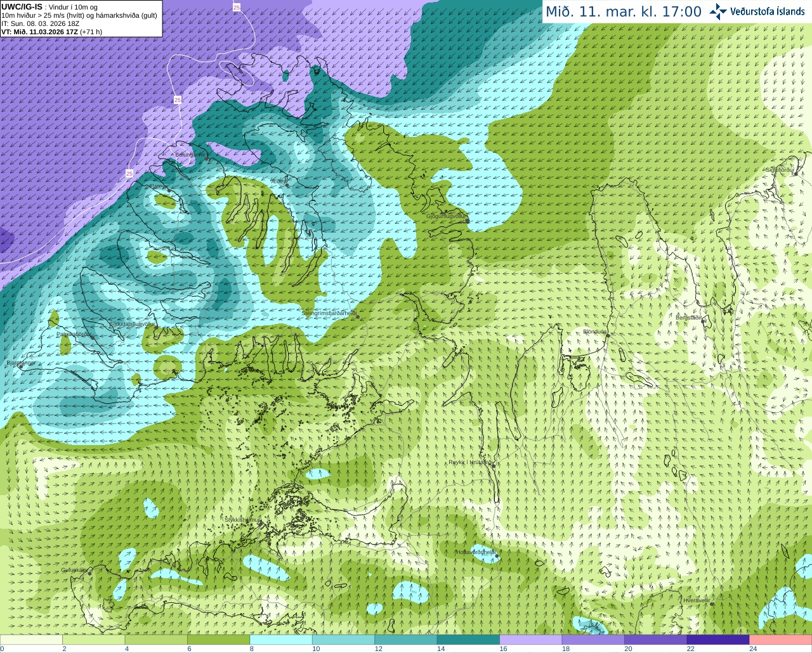The image size is (812, 653).
Task: Click the legend scale number 12
Action: click(378, 649)
